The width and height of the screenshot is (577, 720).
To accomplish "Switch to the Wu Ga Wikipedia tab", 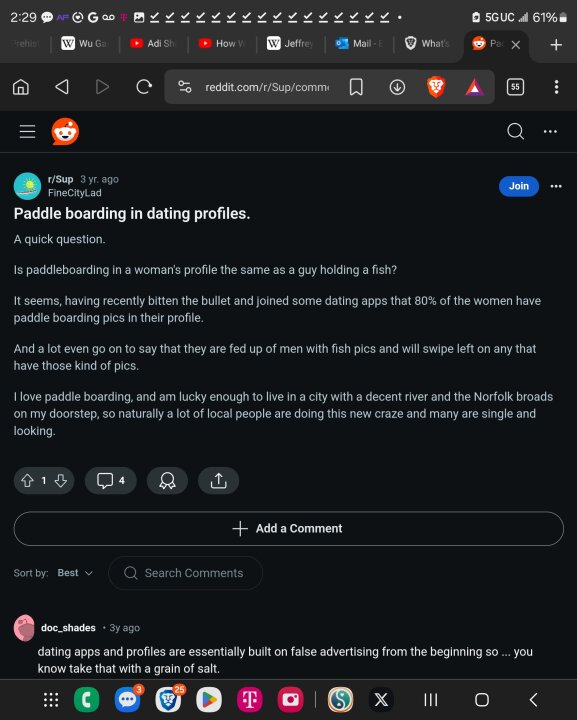I will pos(85,44).
